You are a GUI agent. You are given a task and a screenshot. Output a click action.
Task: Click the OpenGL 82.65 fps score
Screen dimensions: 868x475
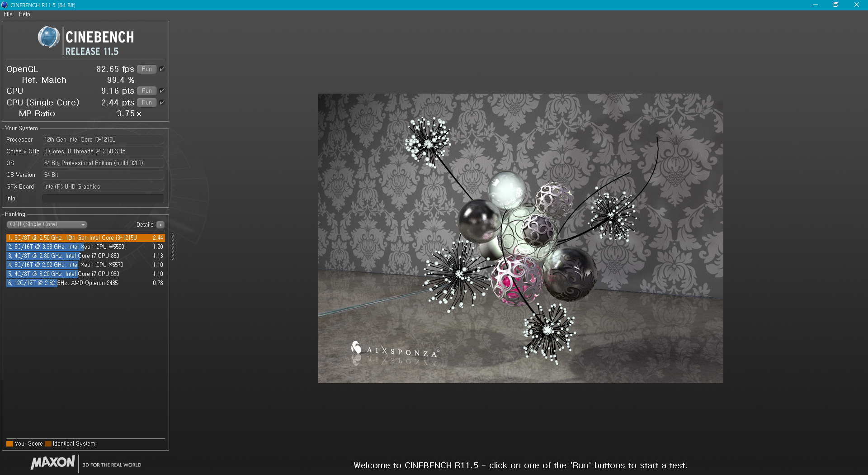(x=115, y=69)
